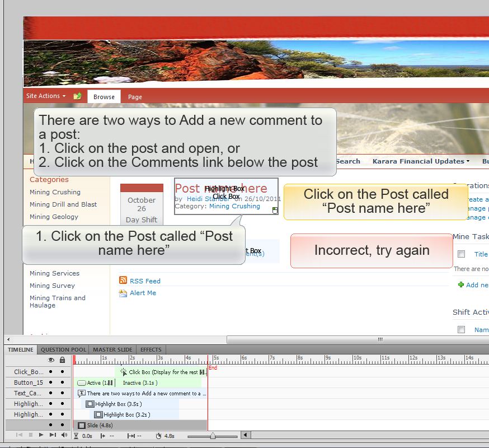Click the RSS Feed icon
489x448 pixels.
123,281
